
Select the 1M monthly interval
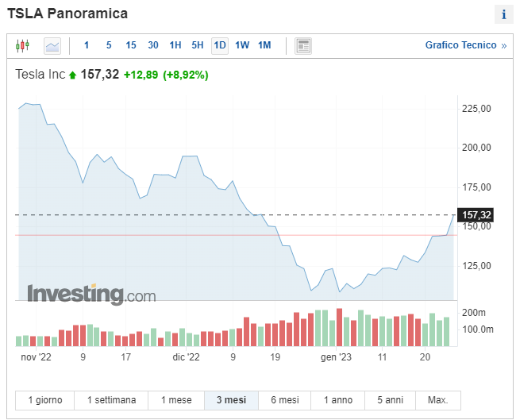264,45
